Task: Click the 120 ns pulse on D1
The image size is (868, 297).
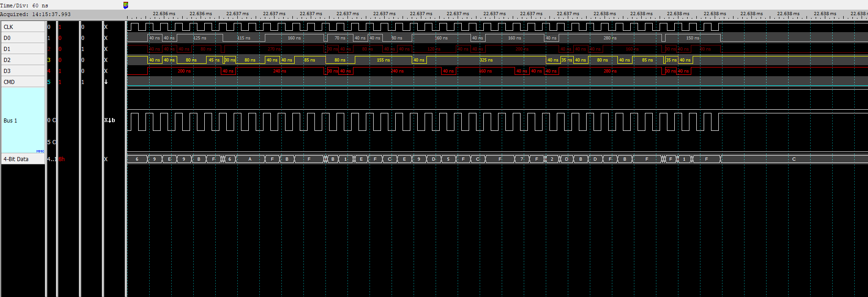Action: 434,49
